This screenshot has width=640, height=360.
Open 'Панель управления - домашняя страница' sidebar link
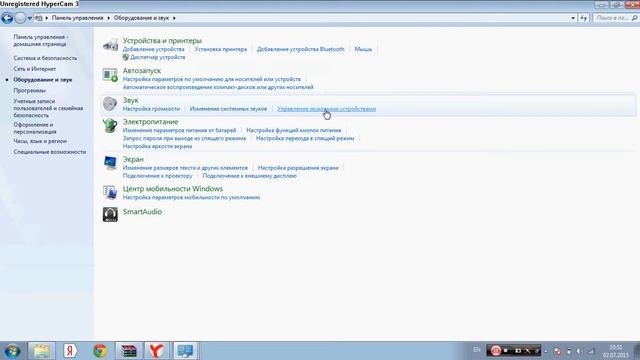(x=41, y=40)
